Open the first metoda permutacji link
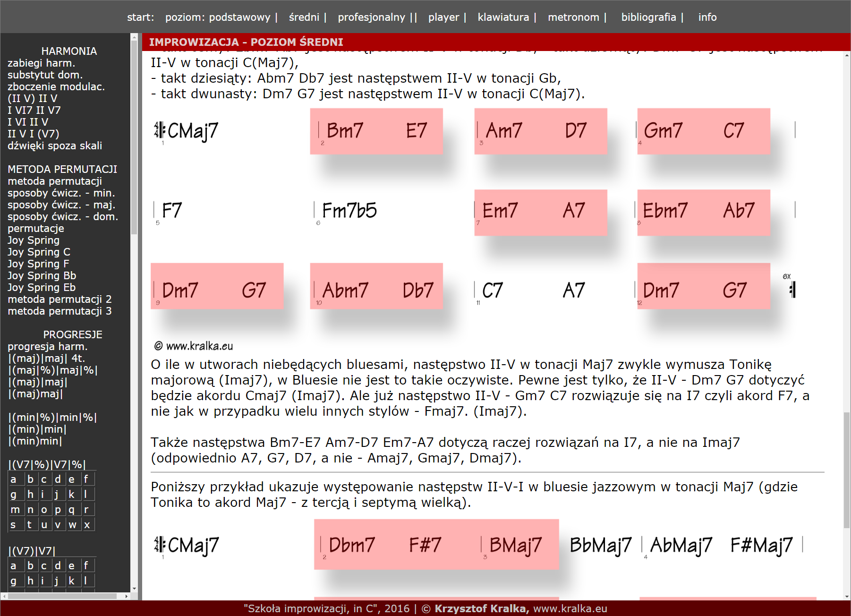The height and width of the screenshot is (616, 851). [55, 181]
